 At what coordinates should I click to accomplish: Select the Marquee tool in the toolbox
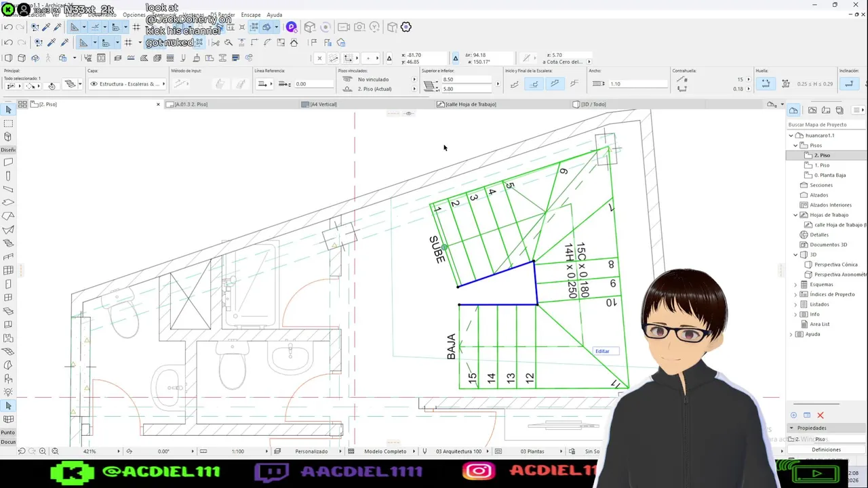[8, 123]
